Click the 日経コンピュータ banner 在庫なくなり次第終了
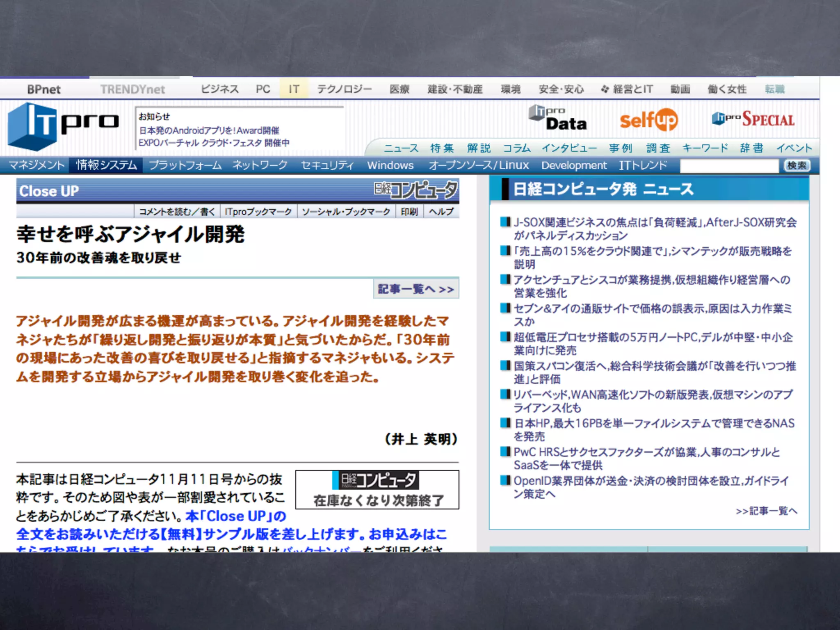Viewport: 840px width, 630px height. tap(377, 490)
